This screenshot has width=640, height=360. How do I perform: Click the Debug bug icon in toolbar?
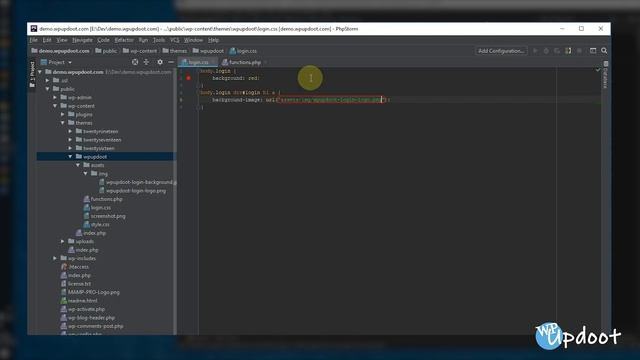(x=546, y=51)
